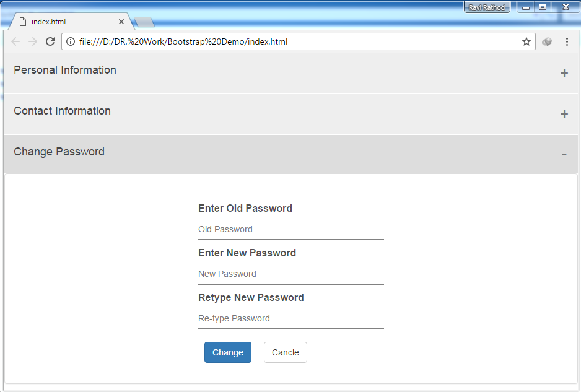
Task: Open a new tab
Action: click(144, 22)
